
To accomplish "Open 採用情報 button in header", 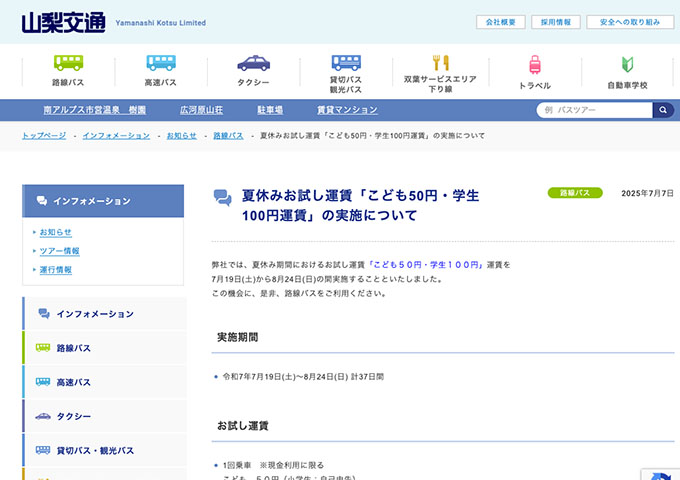I will click(556, 22).
